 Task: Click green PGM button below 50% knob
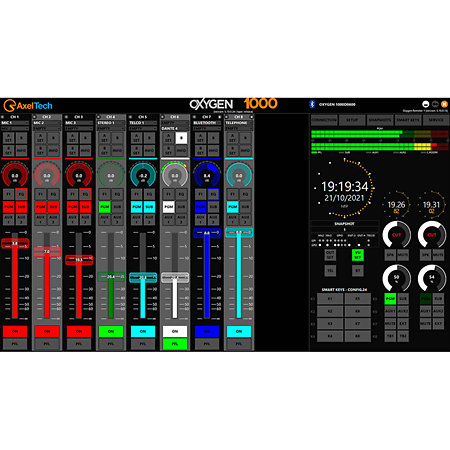coord(390,299)
